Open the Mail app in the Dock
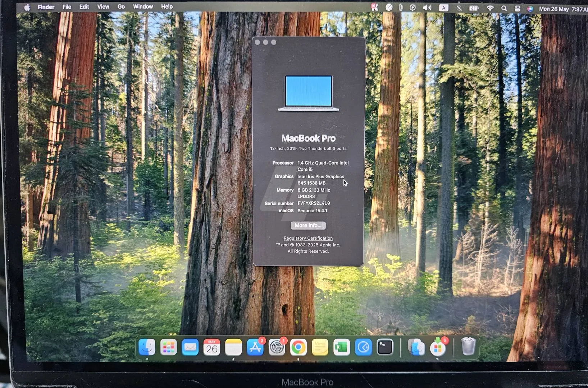Viewport: 588px width, 388px height. [190, 347]
